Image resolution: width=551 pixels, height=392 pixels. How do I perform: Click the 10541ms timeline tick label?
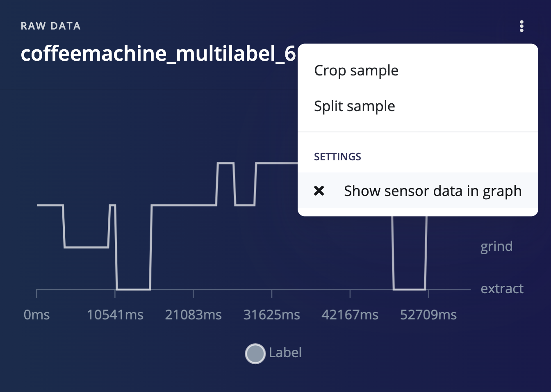pyautogui.click(x=115, y=315)
